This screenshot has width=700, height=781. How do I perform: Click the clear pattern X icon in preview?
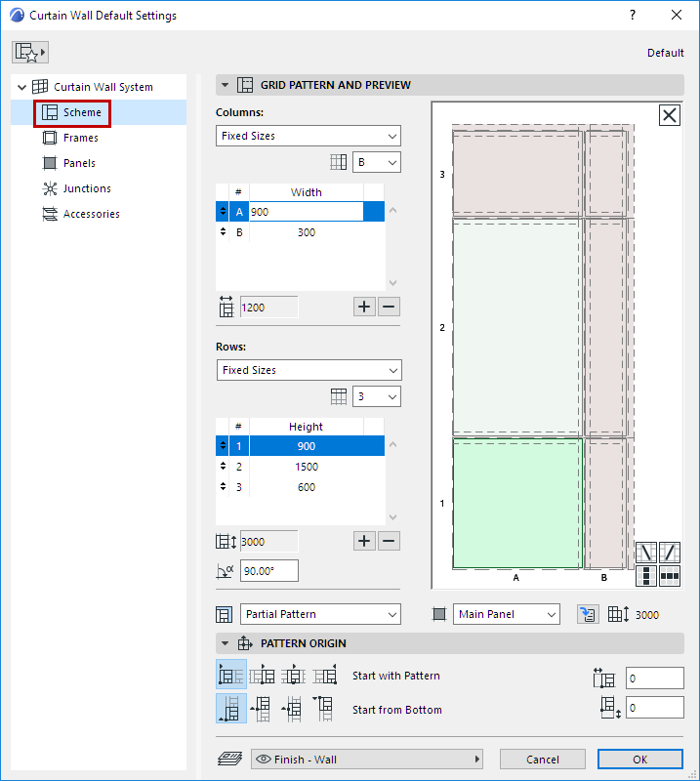click(x=669, y=115)
